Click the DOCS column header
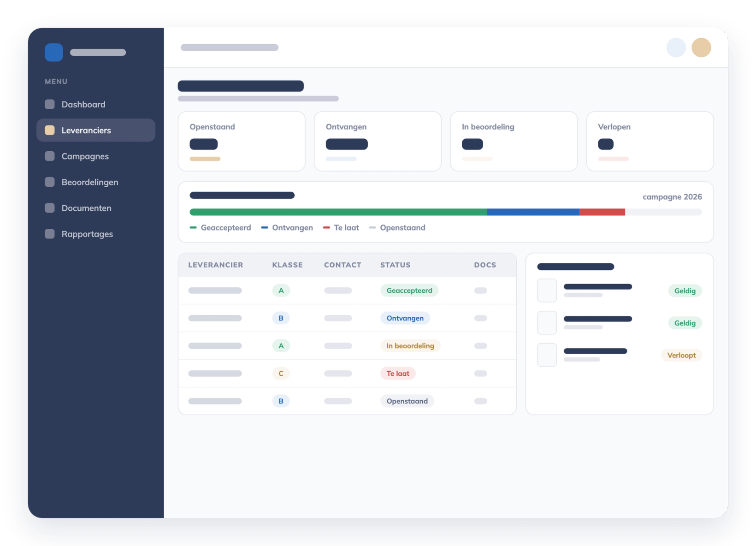 485,265
